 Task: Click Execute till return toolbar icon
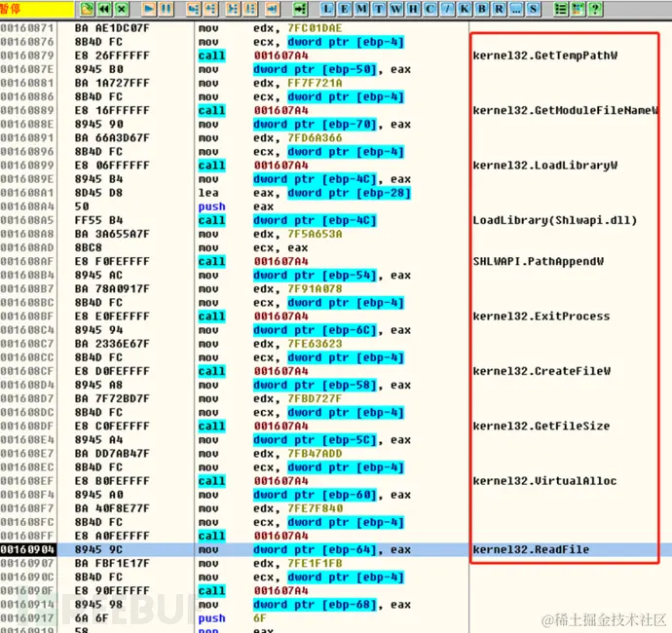point(273,9)
